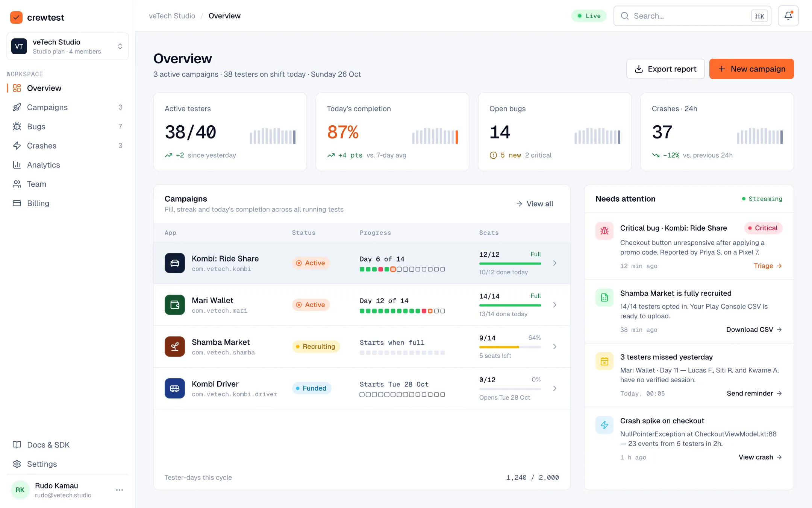Click the RK user avatar
Viewport: 812px width, 508px height.
coord(20,490)
